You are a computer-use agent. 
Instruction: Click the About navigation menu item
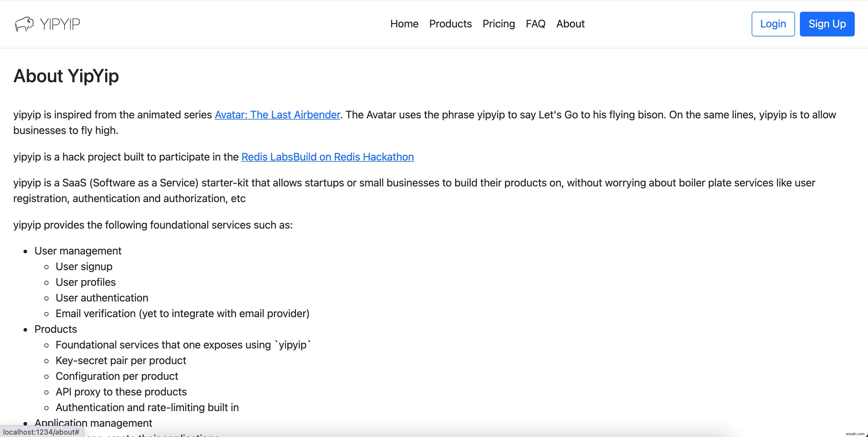pos(570,23)
